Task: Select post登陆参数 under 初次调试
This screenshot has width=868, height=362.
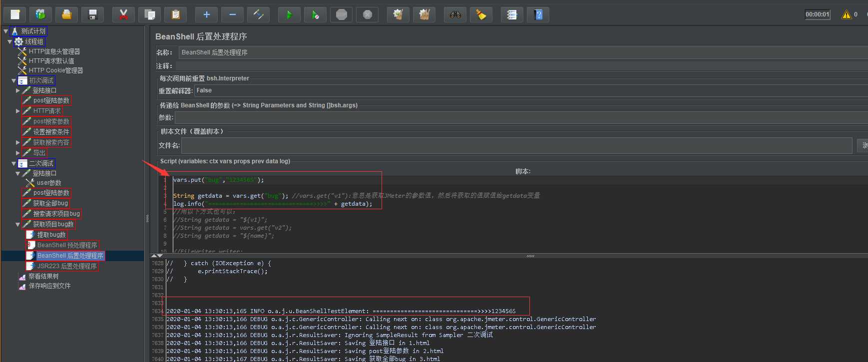Action: pyautogui.click(x=51, y=100)
